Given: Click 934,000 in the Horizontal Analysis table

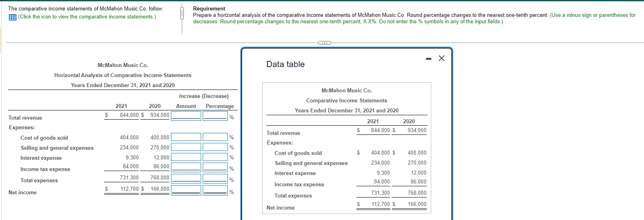Looking at the screenshot, I should [160, 115].
